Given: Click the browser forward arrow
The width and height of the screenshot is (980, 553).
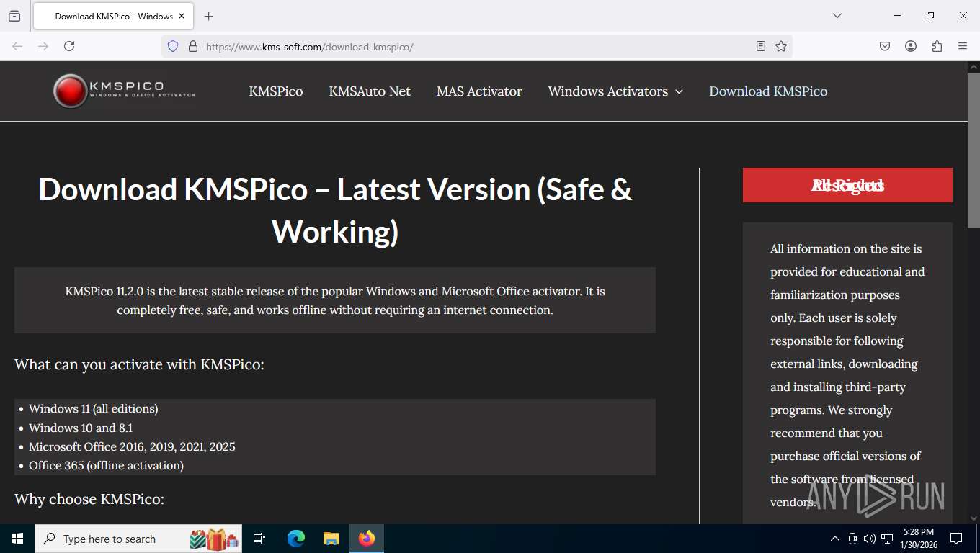Looking at the screenshot, I should point(43,46).
